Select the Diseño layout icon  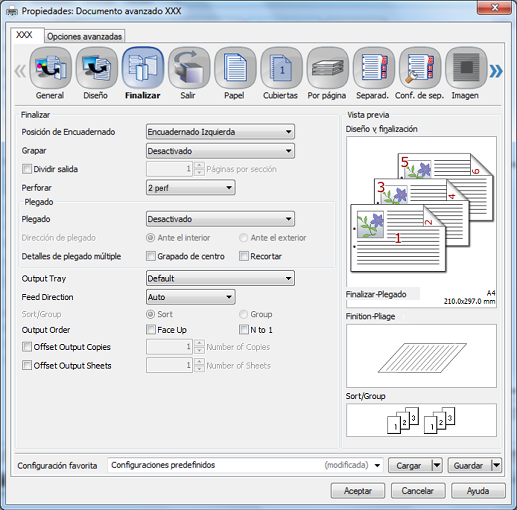(97, 68)
